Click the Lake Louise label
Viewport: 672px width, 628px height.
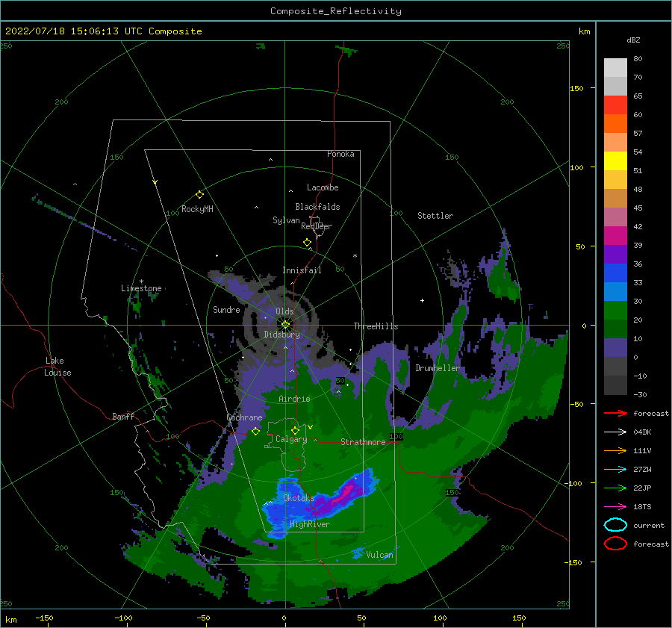pyautogui.click(x=57, y=367)
